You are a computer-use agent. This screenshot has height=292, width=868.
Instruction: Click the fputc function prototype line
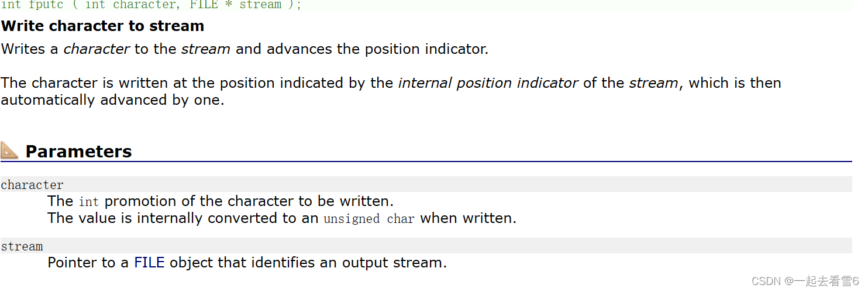[x=151, y=5]
